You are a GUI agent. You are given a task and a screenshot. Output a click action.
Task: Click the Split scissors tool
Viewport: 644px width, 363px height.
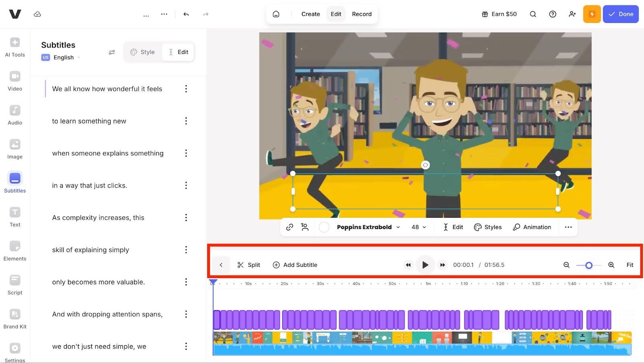point(249,265)
